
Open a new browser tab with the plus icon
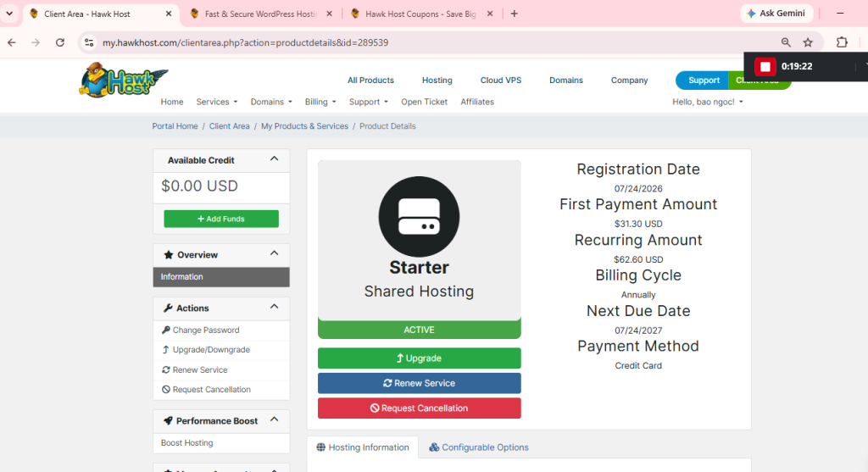[515, 14]
